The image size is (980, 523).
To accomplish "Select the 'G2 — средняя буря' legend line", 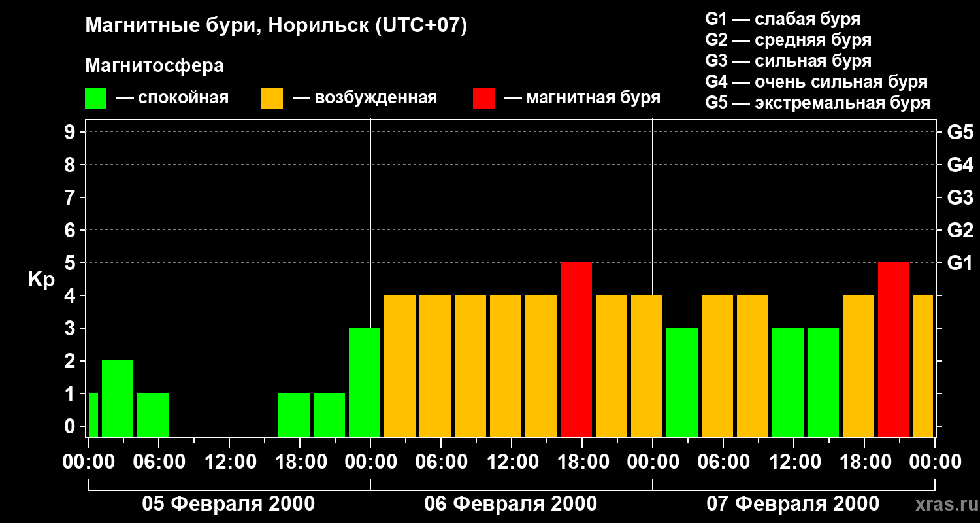I will click(x=788, y=40).
